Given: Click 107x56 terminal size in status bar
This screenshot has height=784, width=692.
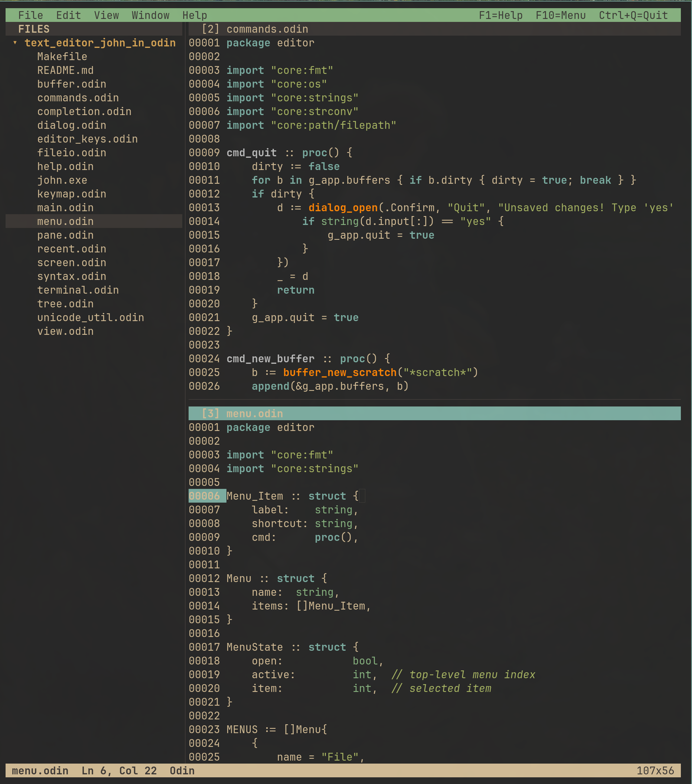Looking at the screenshot, I should (x=655, y=771).
